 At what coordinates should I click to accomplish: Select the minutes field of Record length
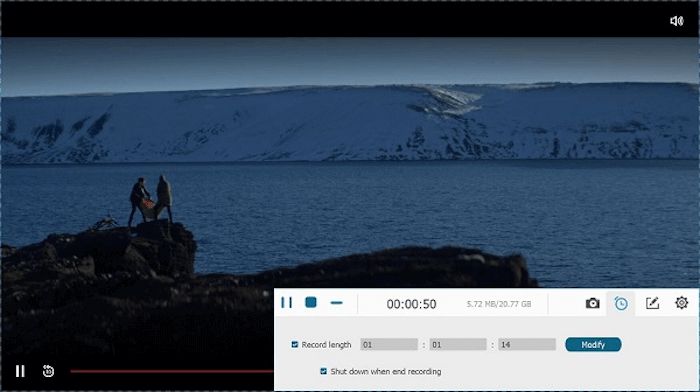point(458,345)
